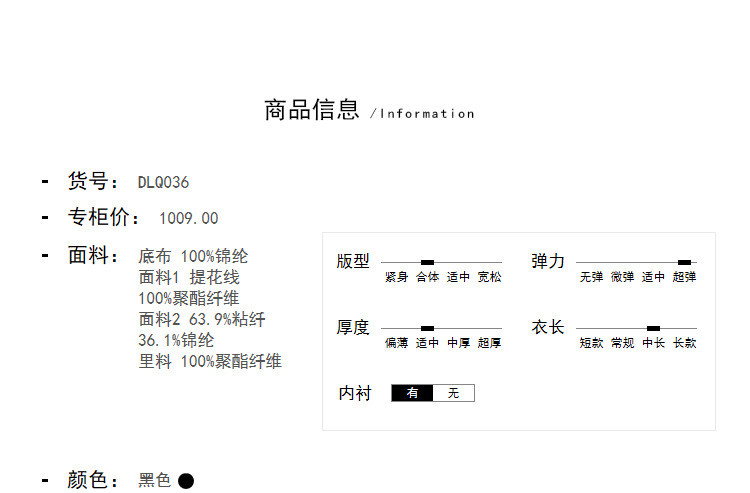
Task: Choose 宽松 on the 版型 scale
Action: click(489, 277)
